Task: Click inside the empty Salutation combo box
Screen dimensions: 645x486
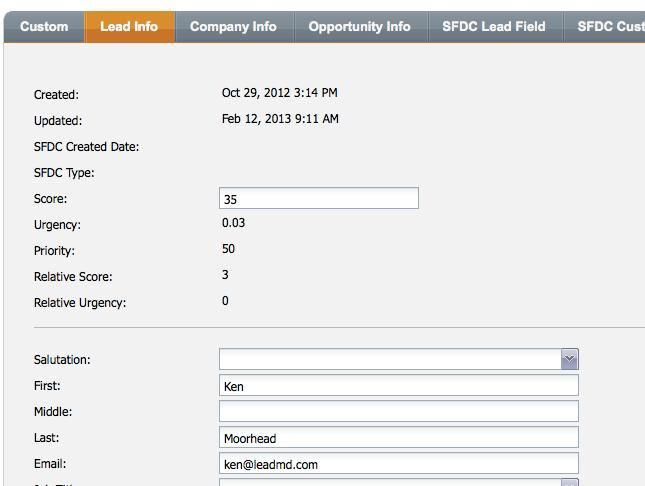Action: coord(389,360)
